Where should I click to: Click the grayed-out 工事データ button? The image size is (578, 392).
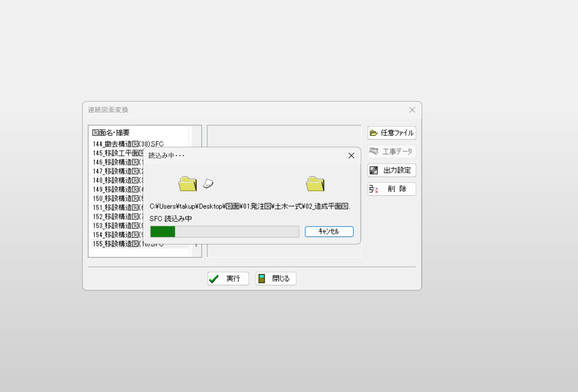point(392,152)
